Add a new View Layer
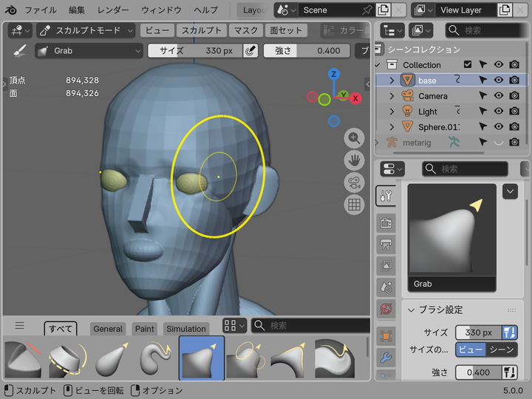Image resolution: width=532 pixels, height=399 pixels. [505, 10]
